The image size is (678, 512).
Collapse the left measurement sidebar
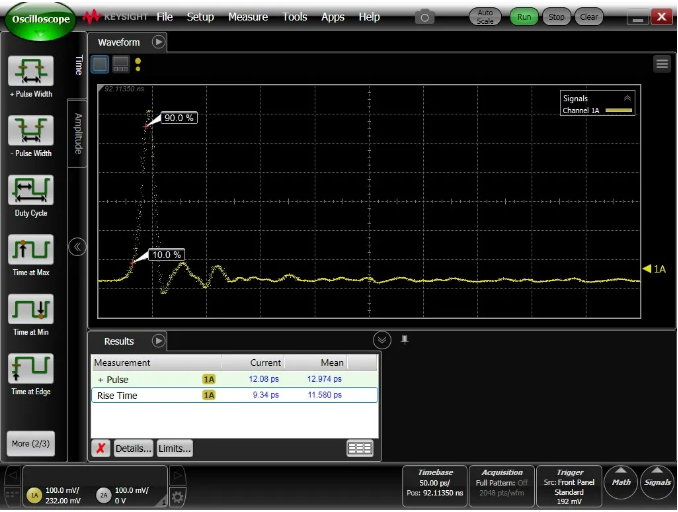[x=77, y=247]
